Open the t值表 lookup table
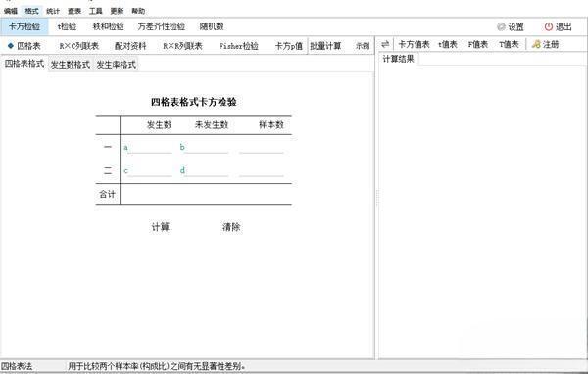The height and width of the screenshot is (374, 588). (x=448, y=45)
